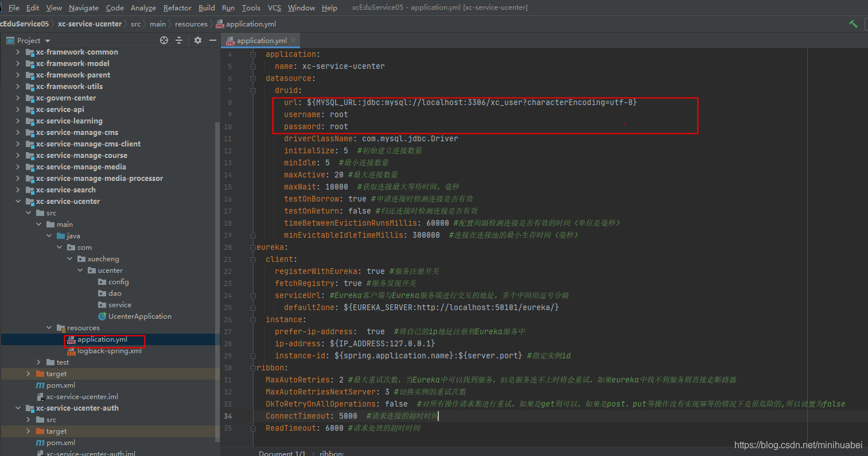Fold the druid block at line 7
The width and height of the screenshot is (868, 456).
click(x=253, y=90)
